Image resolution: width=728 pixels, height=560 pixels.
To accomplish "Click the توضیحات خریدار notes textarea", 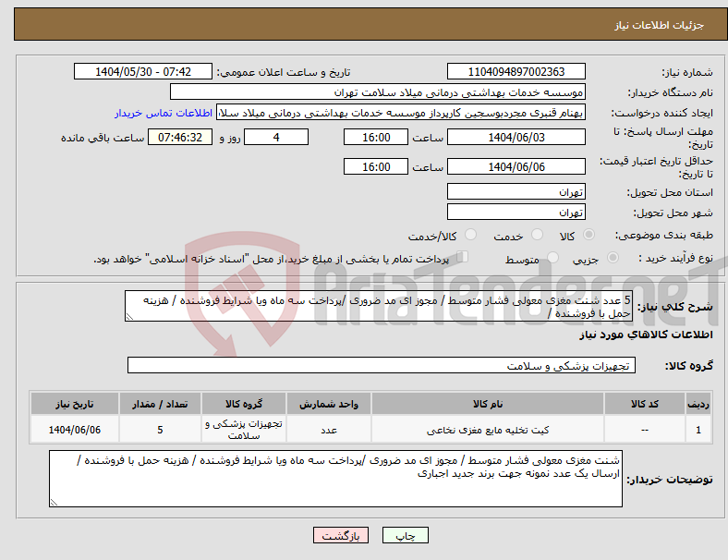I will (x=335, y=479).
